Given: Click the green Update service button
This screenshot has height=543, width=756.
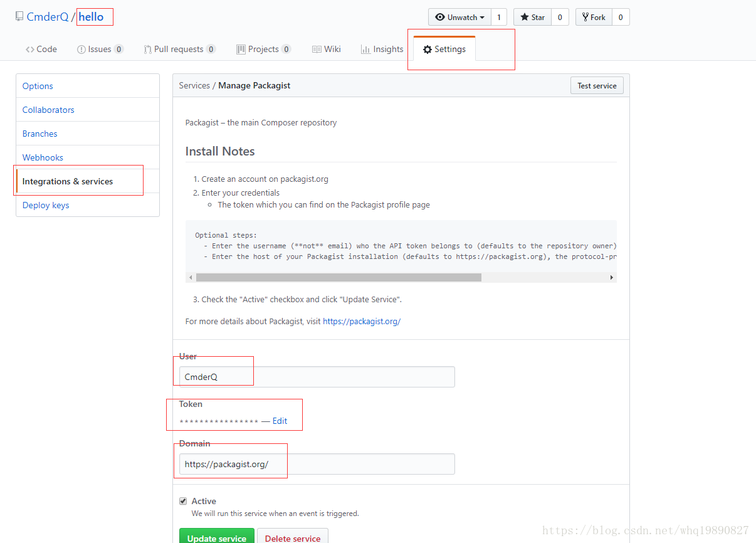Looking at the screenshot, I should pyautogui.click(x=217, y=537).
